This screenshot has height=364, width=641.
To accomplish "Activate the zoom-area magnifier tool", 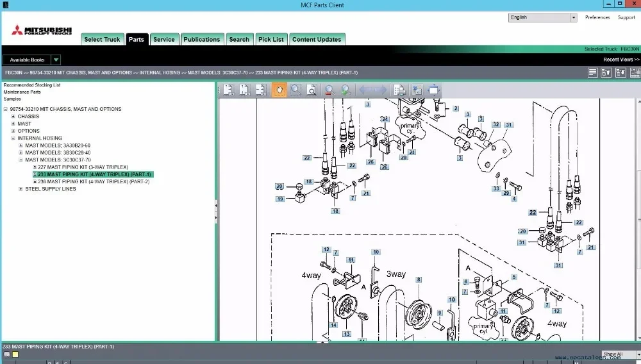I will click(296, 90).
